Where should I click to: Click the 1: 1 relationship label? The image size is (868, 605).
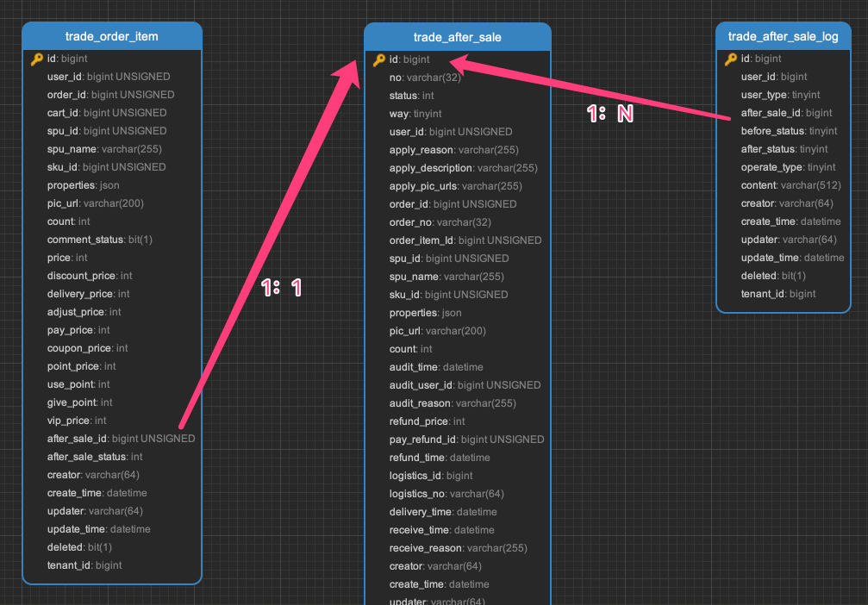[282, 289]
